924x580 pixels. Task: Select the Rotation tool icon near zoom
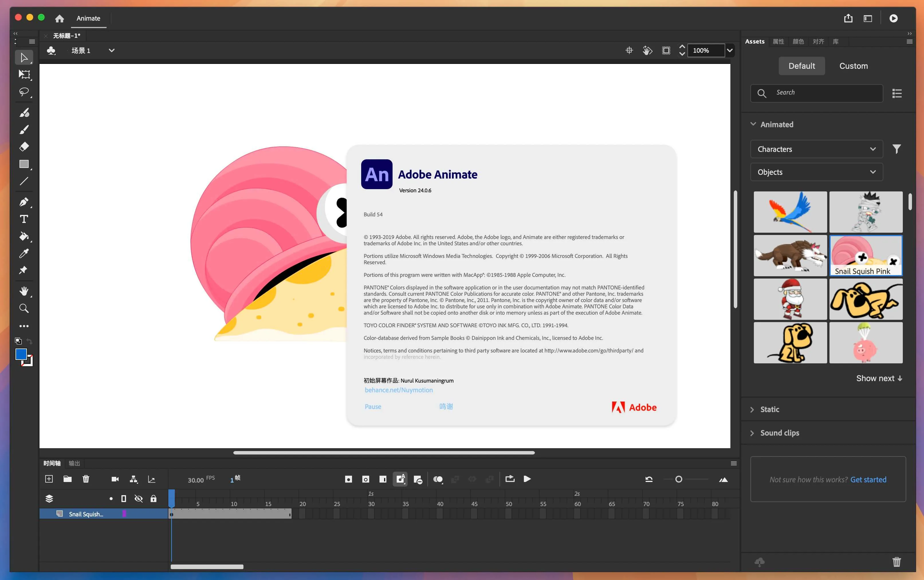click(647, 50)
